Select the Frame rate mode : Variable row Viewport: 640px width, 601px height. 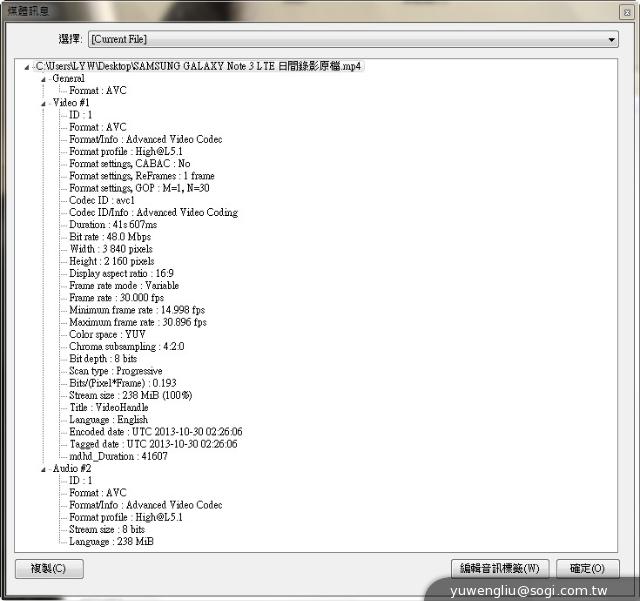click(124, 285)
